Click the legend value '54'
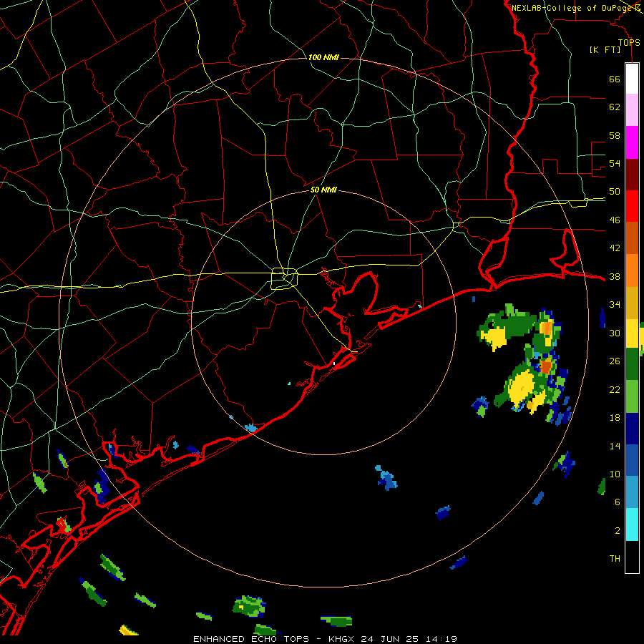This screenshot has width=644, height=644. pos(615,163)
